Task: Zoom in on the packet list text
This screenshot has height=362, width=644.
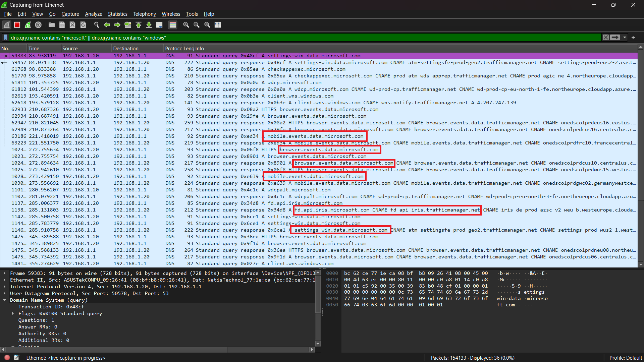Action: pos(186,25)
